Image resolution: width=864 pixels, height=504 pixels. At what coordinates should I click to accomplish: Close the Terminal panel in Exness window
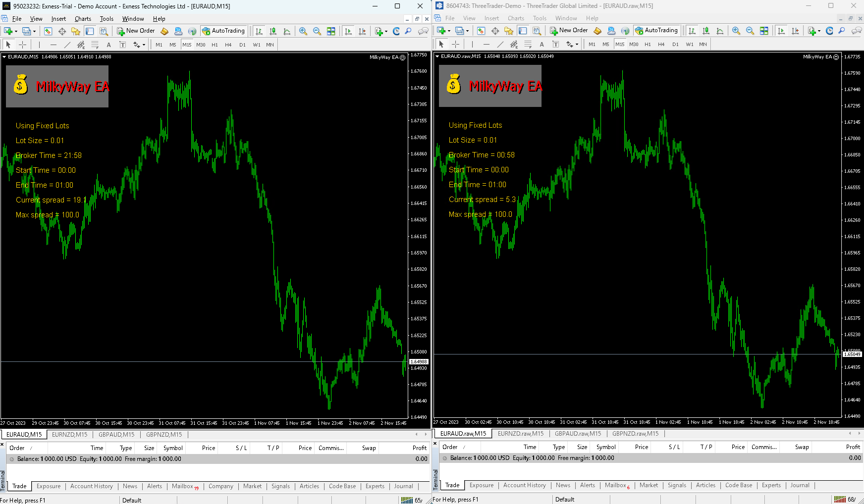[x=2, y=445]
